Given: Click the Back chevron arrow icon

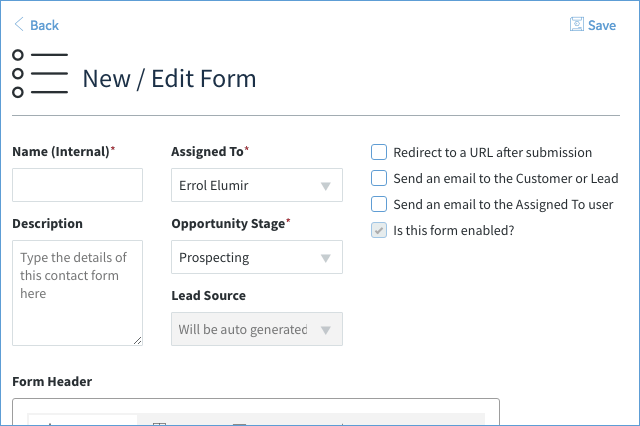Looking at the screenshot, I should tap(19, 24).
